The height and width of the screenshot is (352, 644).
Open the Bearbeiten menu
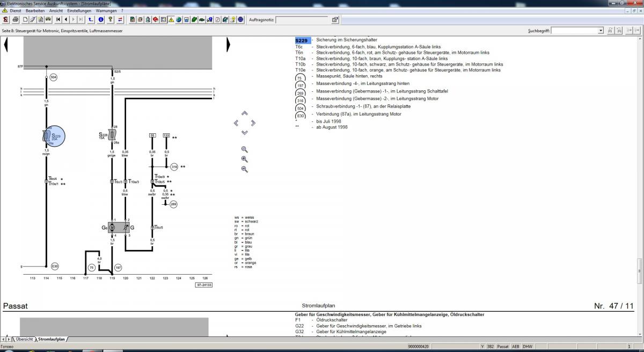pos(35,10)
